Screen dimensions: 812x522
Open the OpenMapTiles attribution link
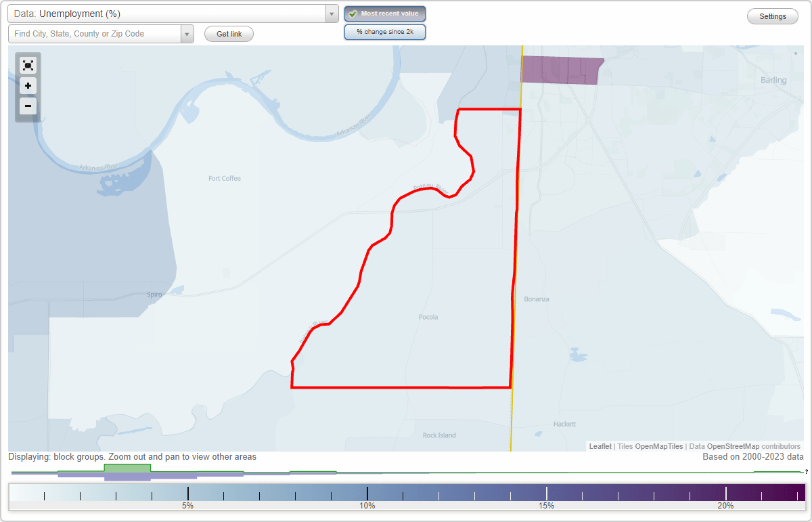659,446
